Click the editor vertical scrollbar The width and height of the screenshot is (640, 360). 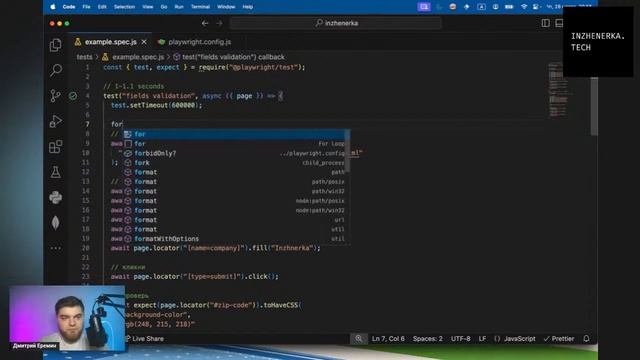[x=594, y=107]
